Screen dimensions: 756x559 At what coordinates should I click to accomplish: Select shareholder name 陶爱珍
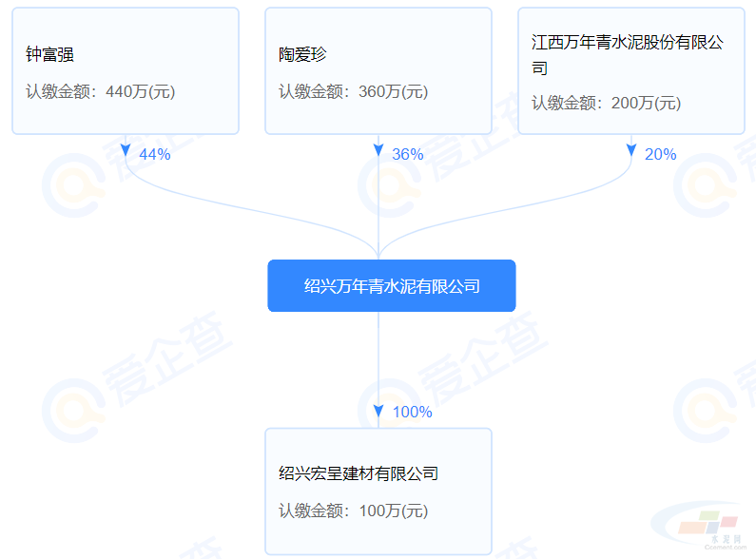[302, 54]
